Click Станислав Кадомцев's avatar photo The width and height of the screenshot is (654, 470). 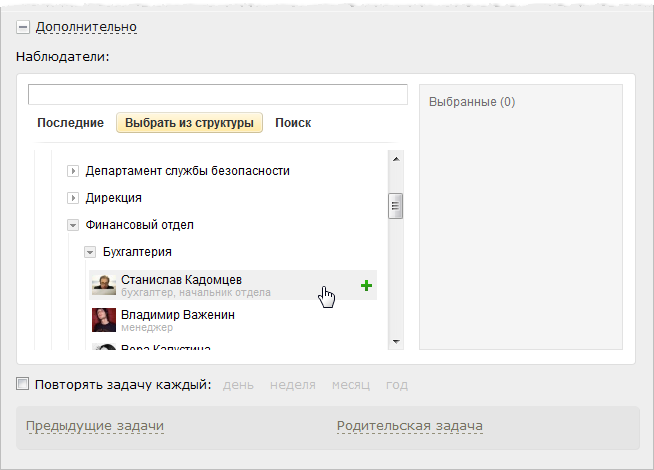104,285
